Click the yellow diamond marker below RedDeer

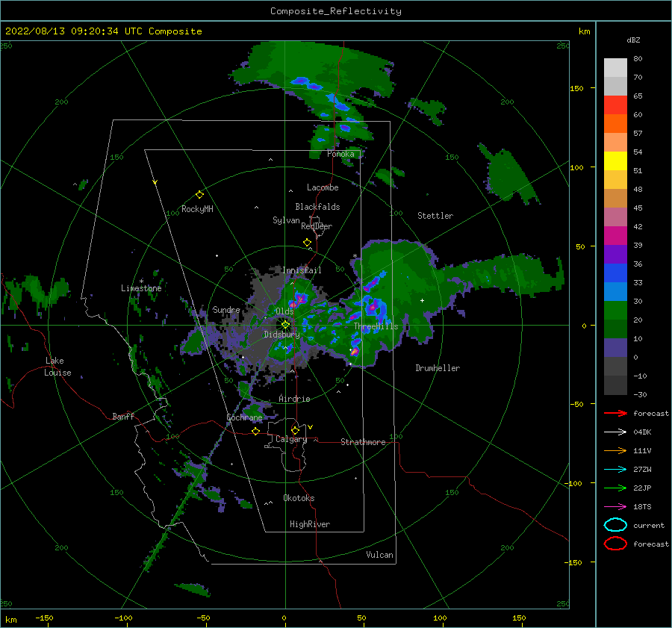pos(308,243)
